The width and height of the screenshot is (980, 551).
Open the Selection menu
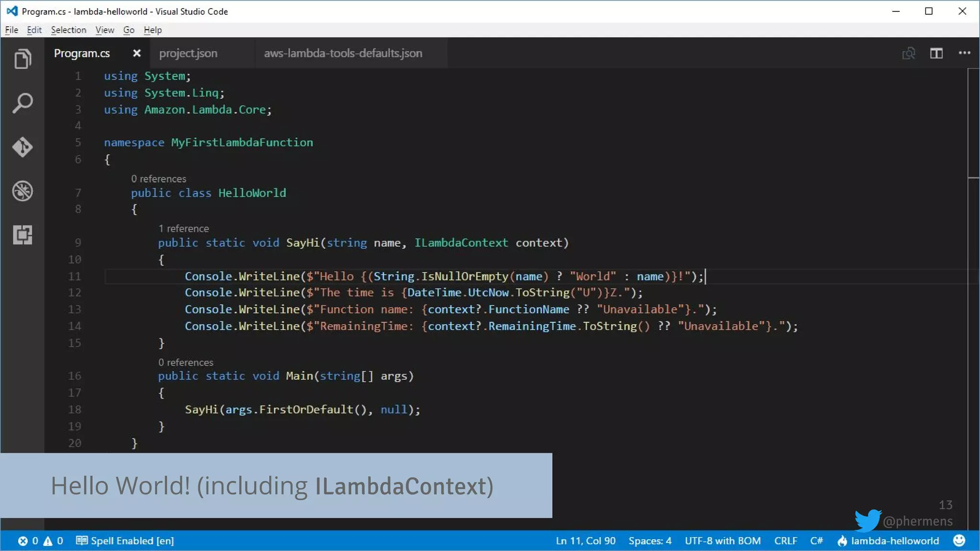tap(68, 30)
